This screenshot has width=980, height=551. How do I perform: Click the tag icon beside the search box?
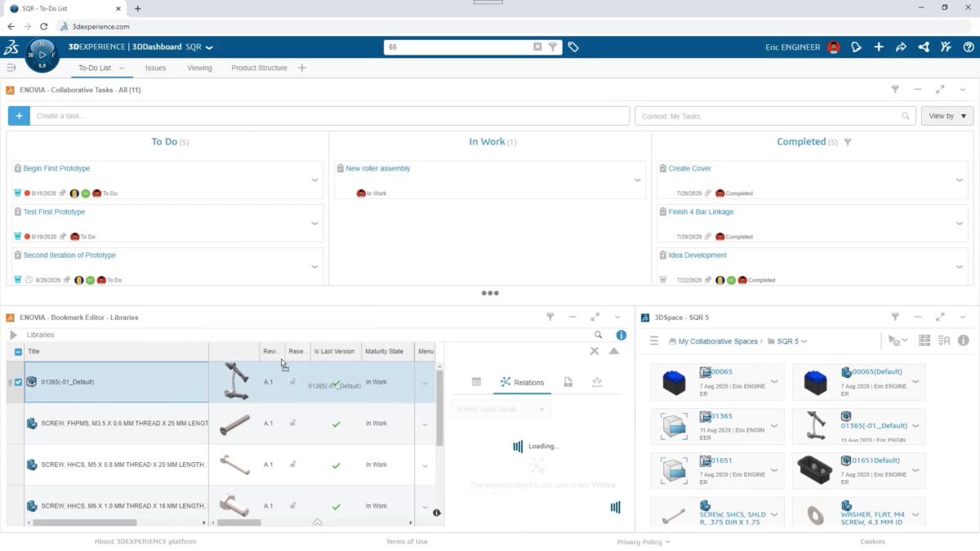pyautogui.click(x=573, y=47)
